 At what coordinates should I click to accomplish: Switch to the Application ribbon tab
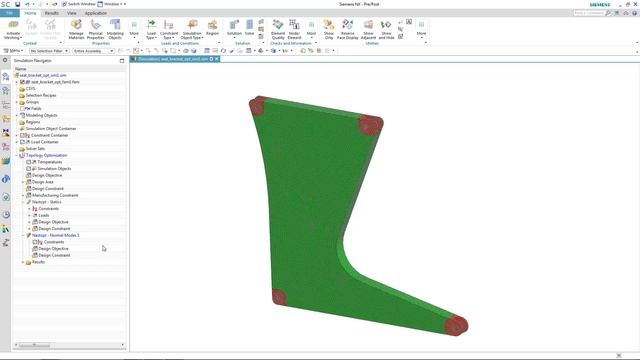96,13
